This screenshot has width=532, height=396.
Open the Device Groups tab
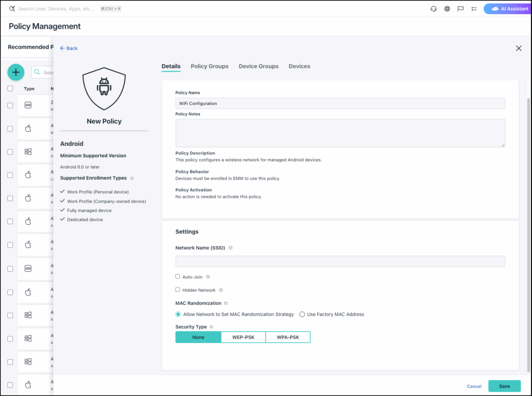[x=258, y=66]
